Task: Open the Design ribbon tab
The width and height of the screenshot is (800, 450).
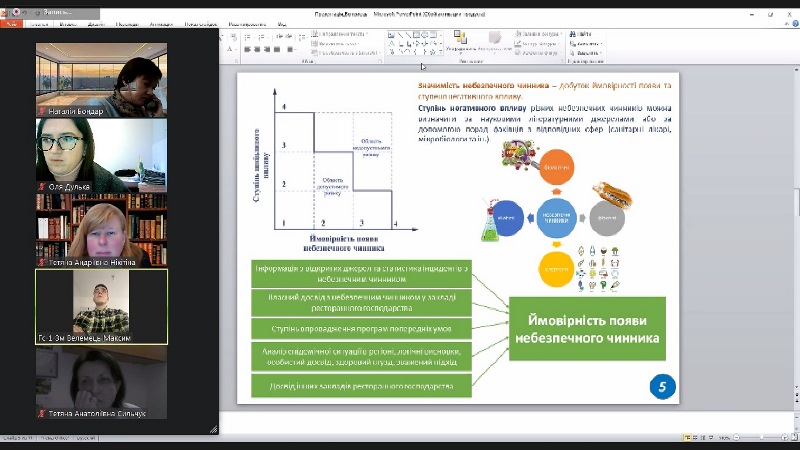Action: 96,24
